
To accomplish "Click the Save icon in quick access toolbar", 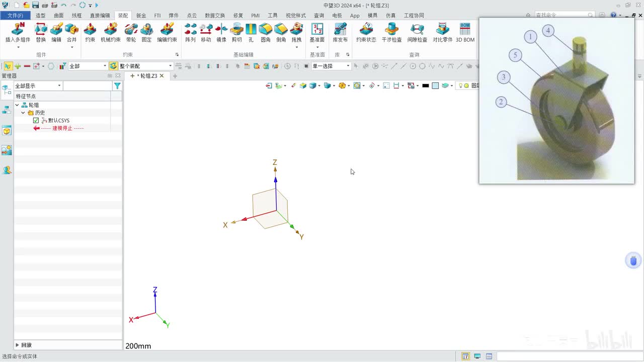I will point(36,5).
